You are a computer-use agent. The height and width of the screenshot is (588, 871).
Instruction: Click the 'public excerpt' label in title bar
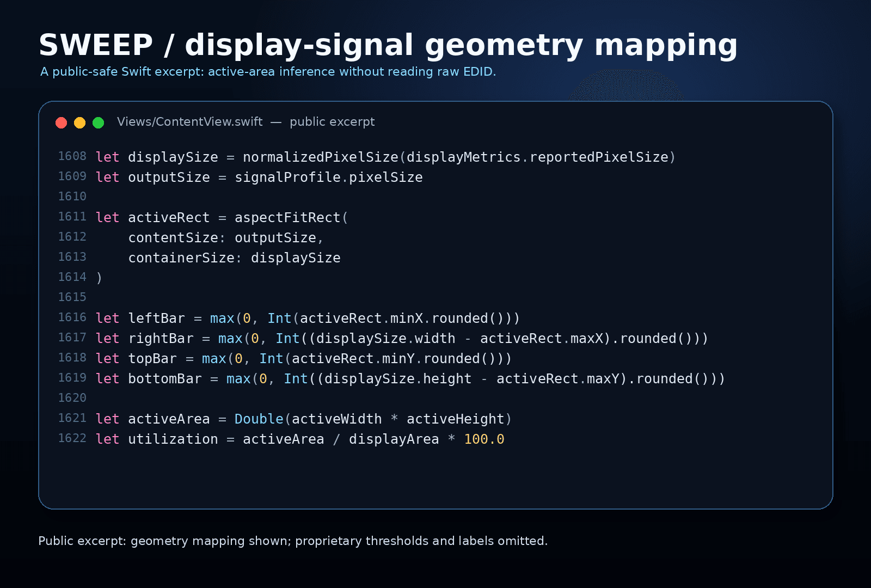pos(332,122)
